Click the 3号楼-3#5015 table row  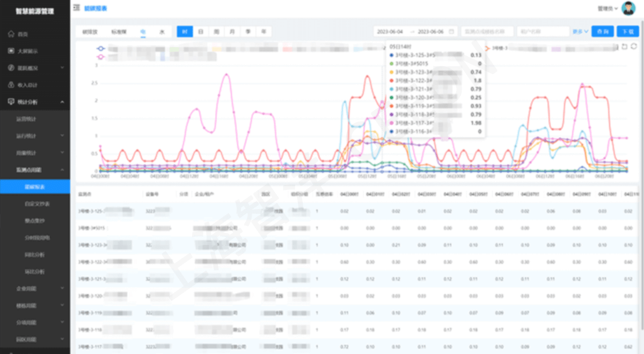click(x=356, y=228)
